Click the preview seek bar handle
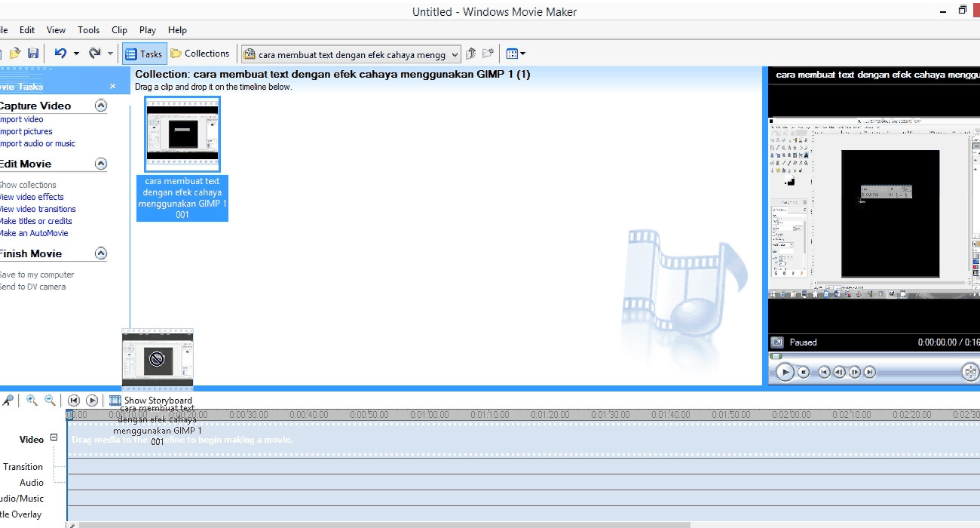 [x=776, y=356]
